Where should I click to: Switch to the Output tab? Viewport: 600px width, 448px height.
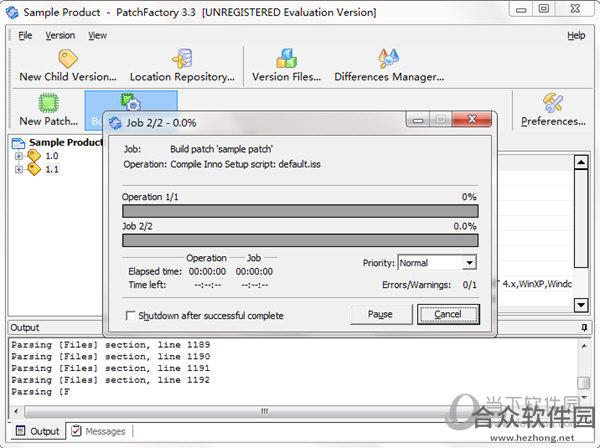click(37, 431)
